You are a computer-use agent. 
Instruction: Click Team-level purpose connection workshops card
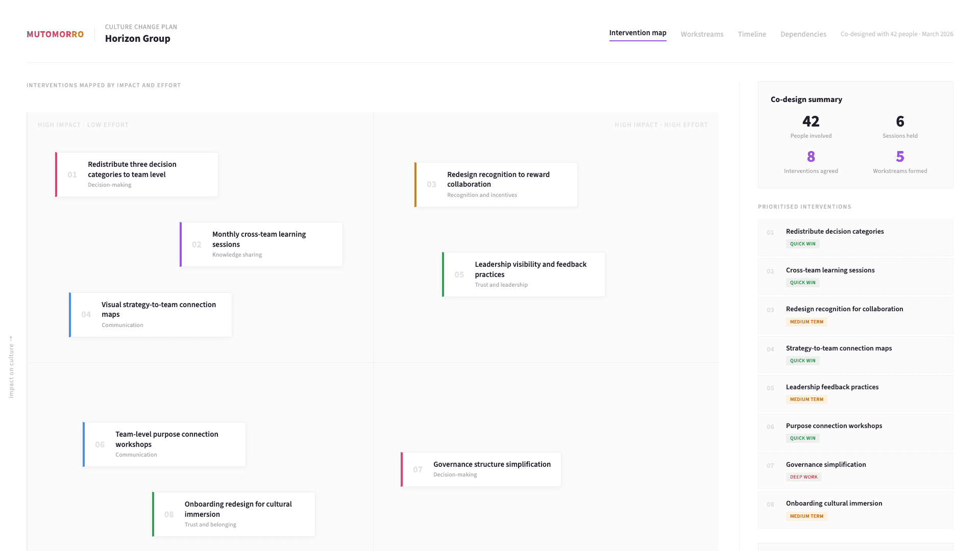164,444
